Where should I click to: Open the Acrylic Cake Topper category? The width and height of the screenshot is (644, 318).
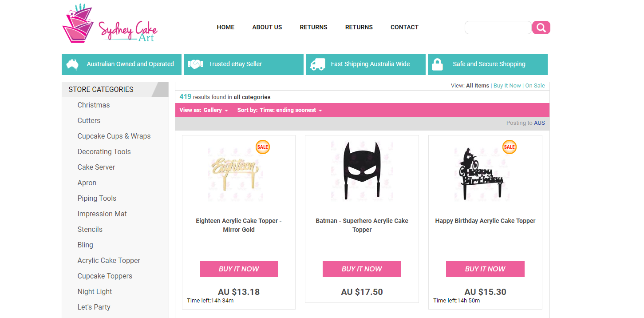109,261
